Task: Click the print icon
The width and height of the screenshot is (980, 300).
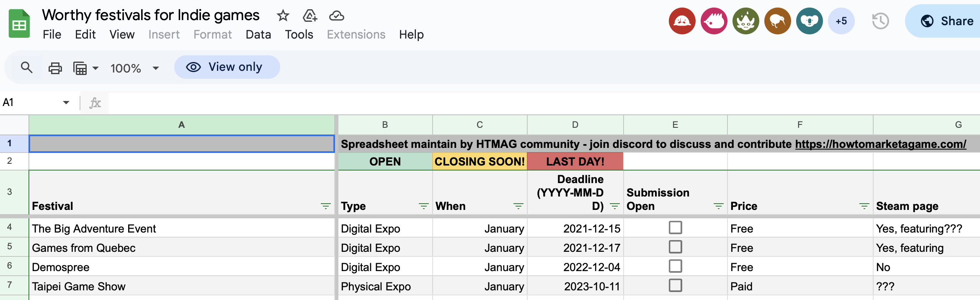Action: [x=55, y=68]
